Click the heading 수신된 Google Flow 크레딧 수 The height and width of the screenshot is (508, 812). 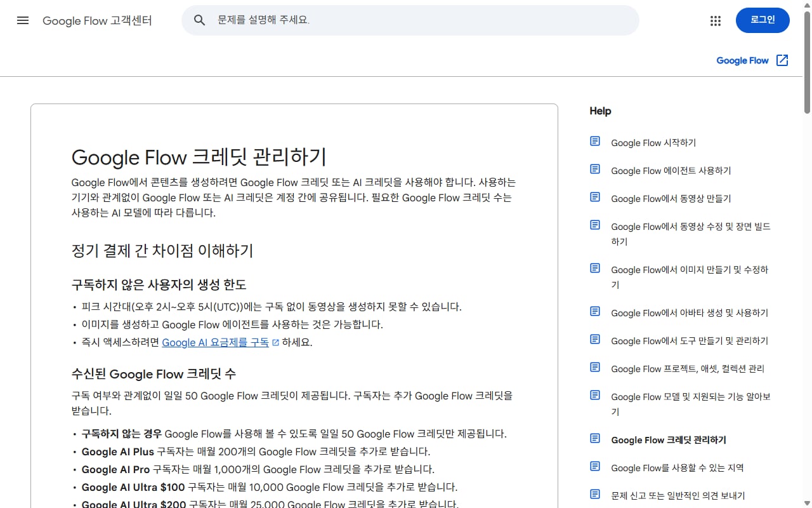[154, 374]
